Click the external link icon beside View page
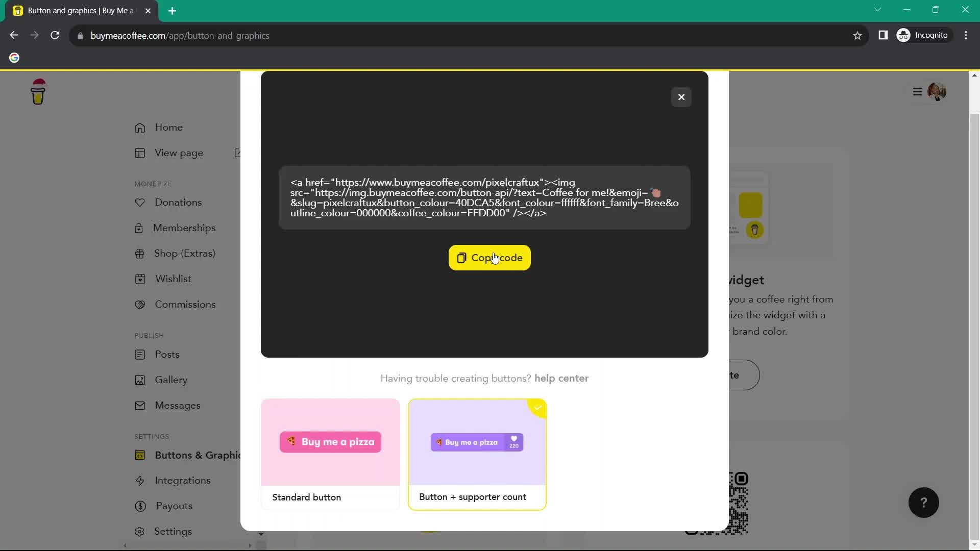980x551 pixels. (x=237, y=153)
